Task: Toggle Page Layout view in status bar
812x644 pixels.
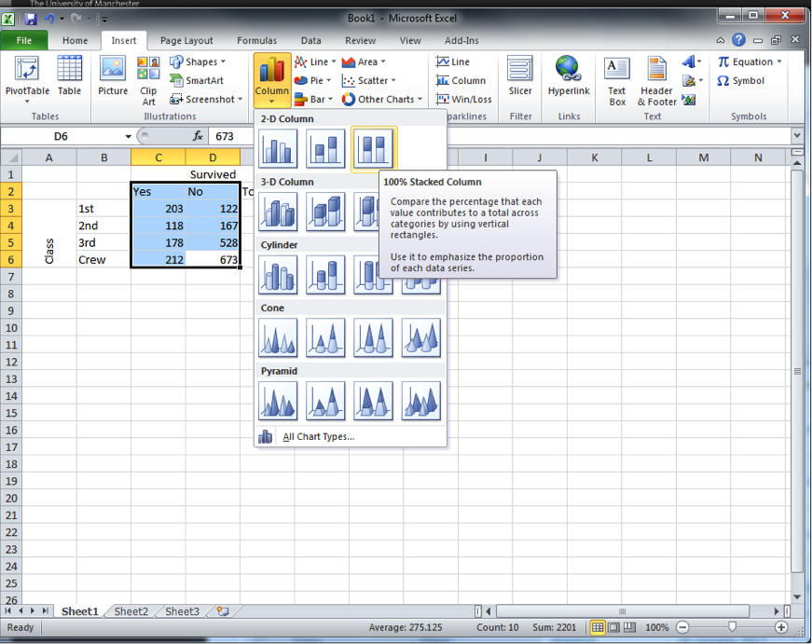Action: tap(613, 627)
